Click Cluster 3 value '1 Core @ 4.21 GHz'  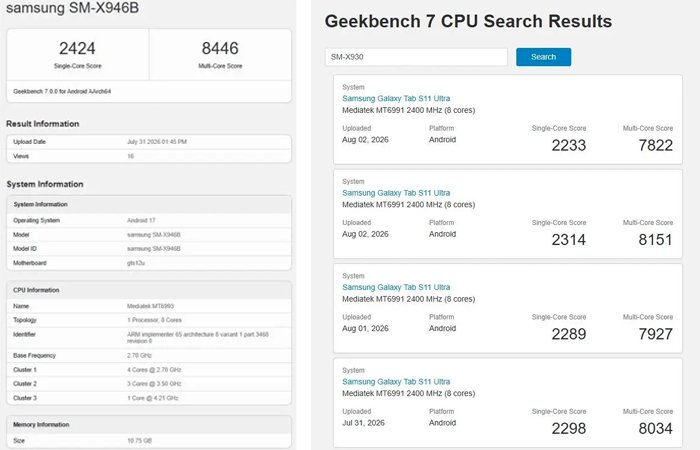click(153, 398)
